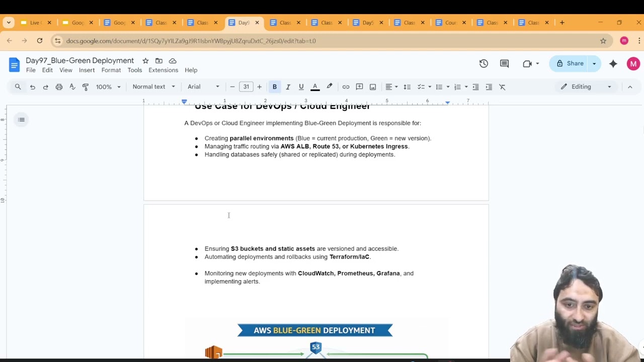
Task: Increase font size with plus button
Action: (x=259, y=87)
